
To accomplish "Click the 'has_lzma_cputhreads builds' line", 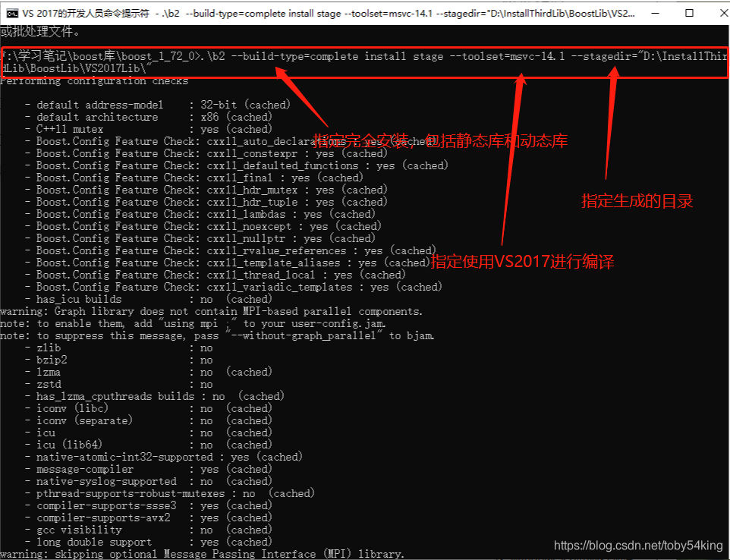I will 155,396.
